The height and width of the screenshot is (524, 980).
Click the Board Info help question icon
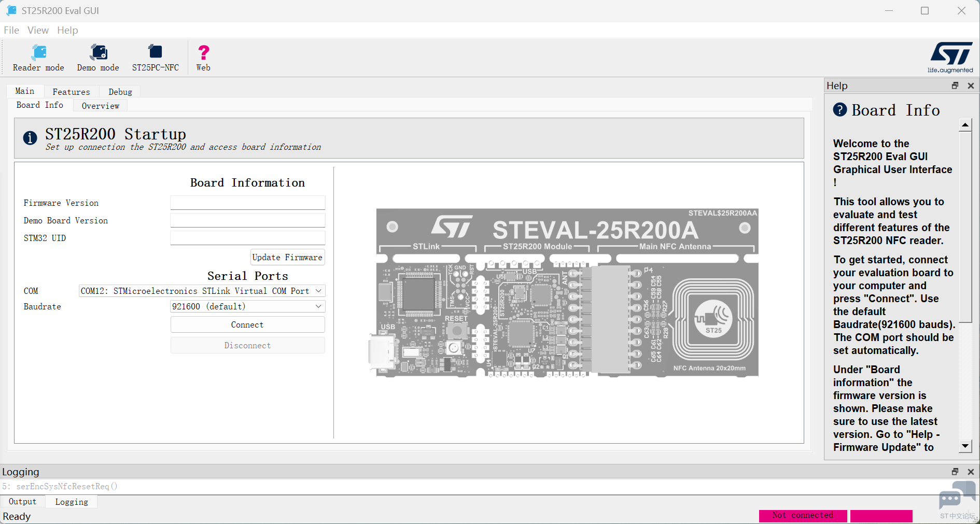tap(840, 110)
